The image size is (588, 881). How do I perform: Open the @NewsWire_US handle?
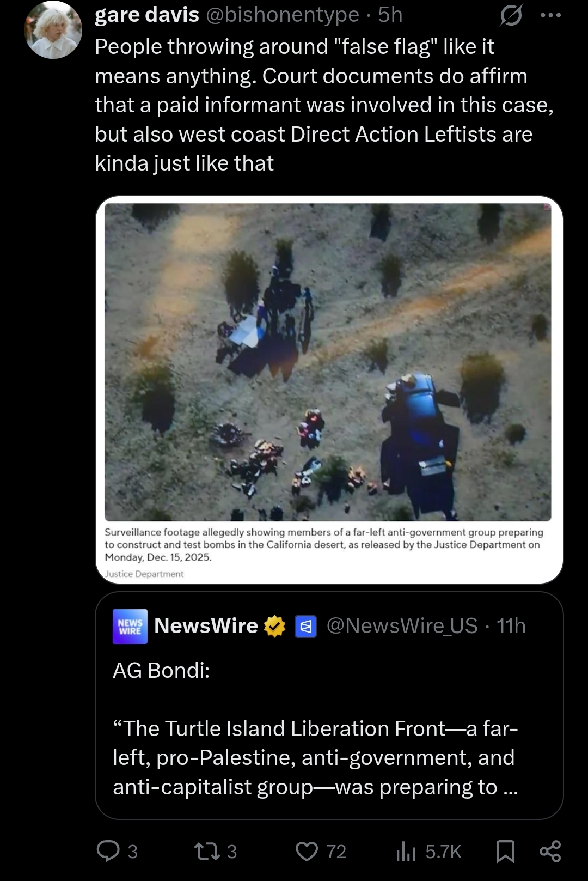402,626
